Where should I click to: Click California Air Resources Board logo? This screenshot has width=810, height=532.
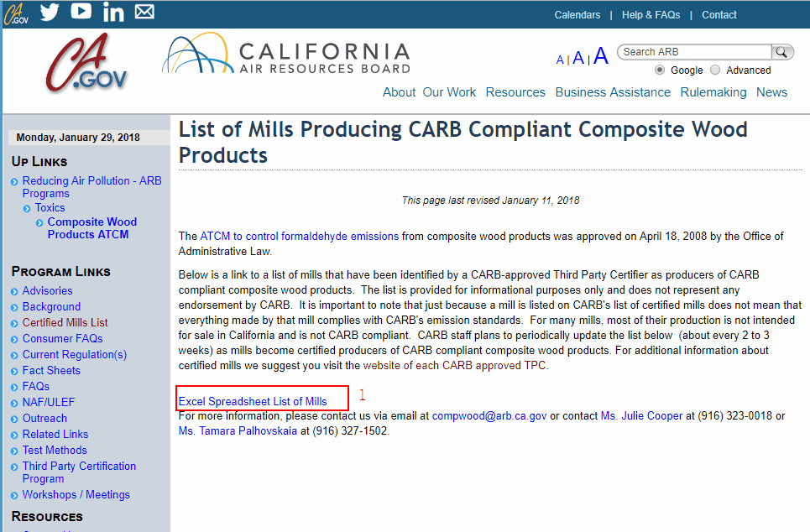coord(287,55)
